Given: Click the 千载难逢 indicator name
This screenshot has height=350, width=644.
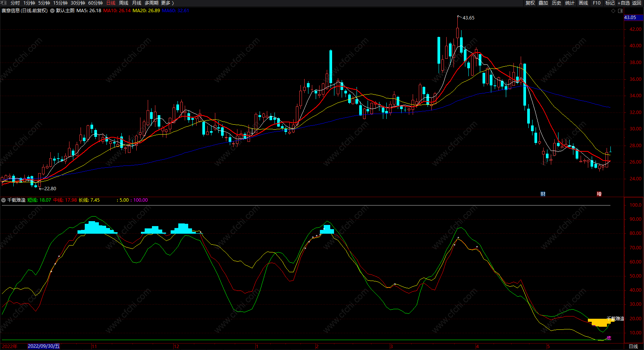Looking at the screenshot, I should pyautogui.click(x=16, y=200).
